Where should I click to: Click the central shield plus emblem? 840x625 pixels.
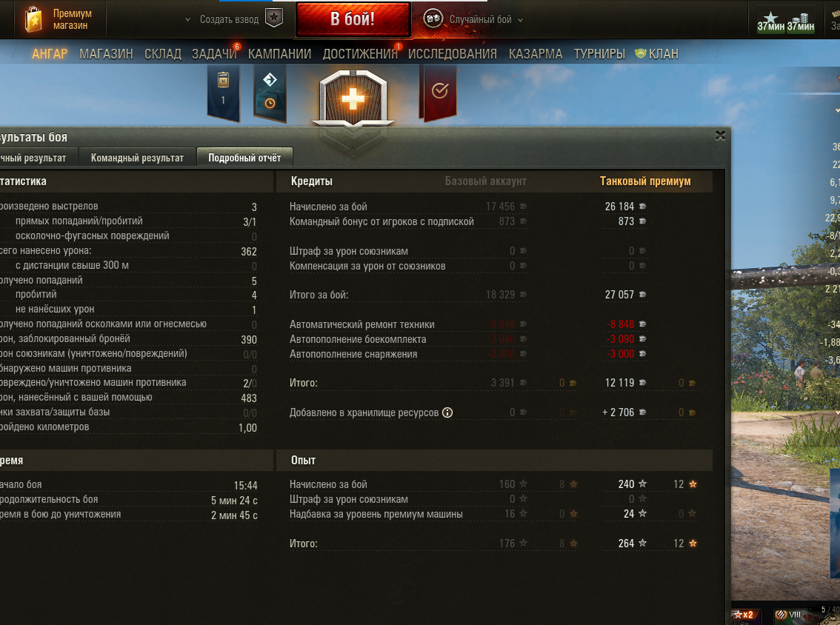[x=353, y=100]
